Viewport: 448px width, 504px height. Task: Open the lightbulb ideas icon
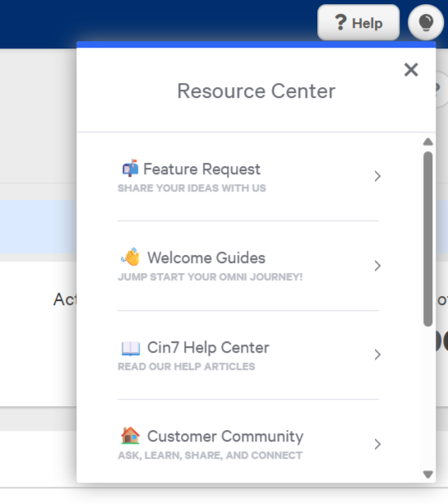(x=426, y=22)
